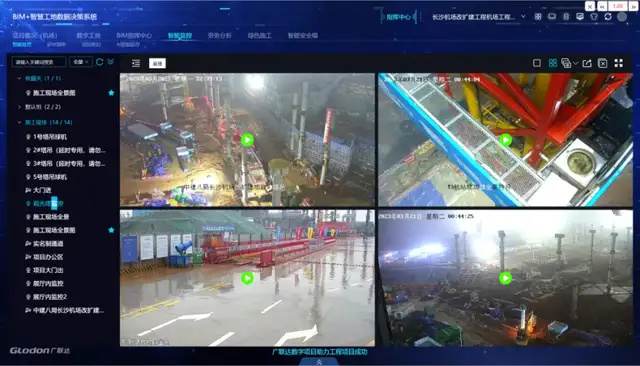The image size is (640, 366).
Task: Open the BIM指挥中心 tab
Action: [x=134, y=35]
